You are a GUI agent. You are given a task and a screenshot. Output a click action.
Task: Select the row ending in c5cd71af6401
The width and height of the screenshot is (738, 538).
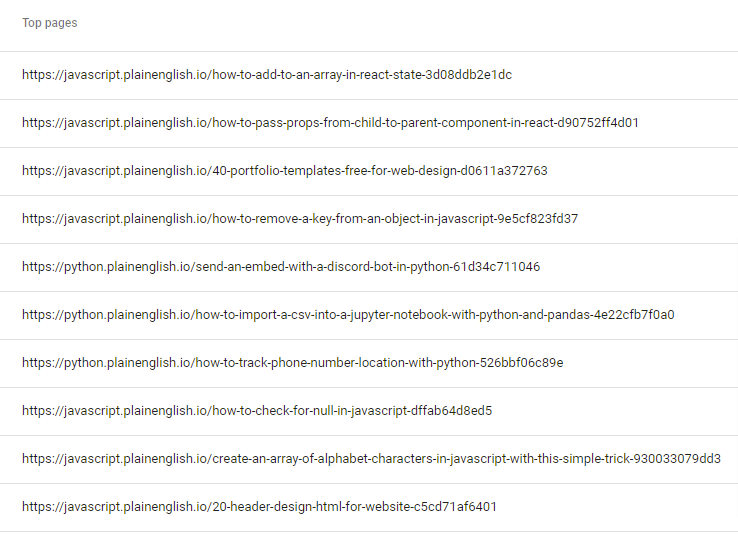[369, 507]
